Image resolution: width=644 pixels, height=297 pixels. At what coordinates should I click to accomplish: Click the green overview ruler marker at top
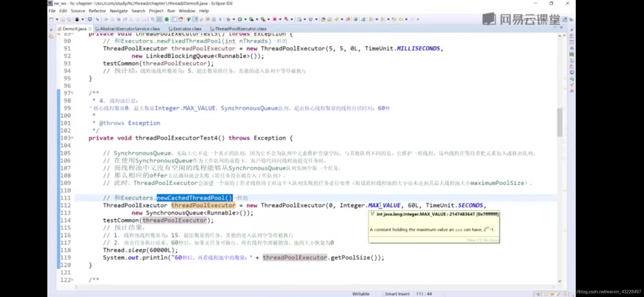(x=564, y=35)
